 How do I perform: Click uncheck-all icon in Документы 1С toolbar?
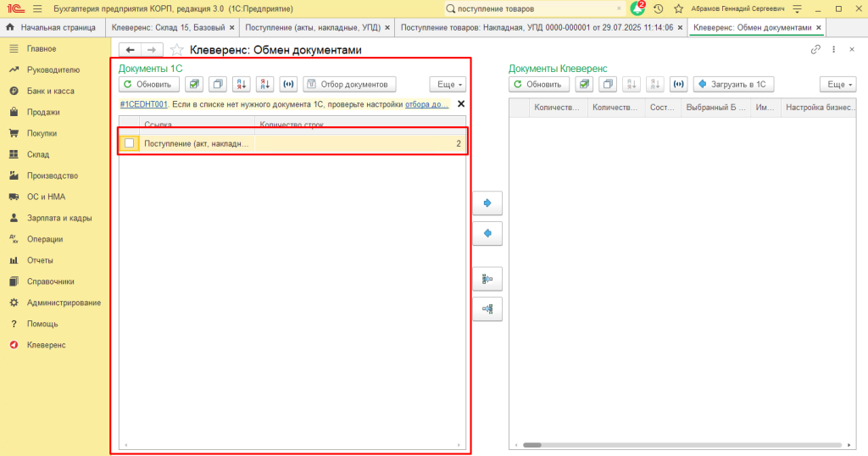coord(219,84)
